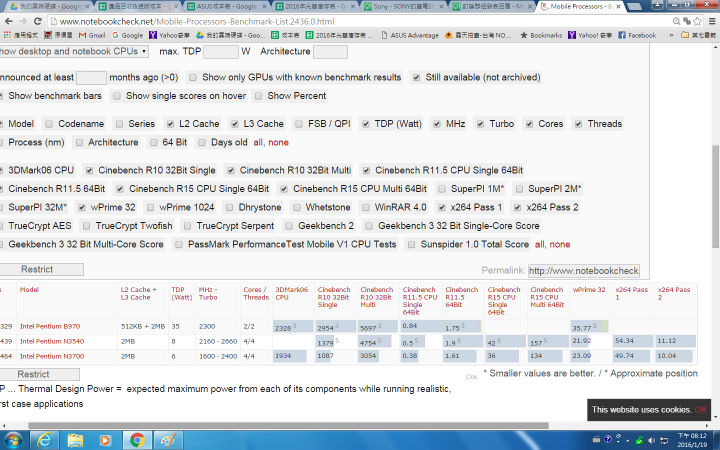Open the Intel Pentium B970 link
Image resolution: width=720 pixels, height=450 pixels.
(x=50, y=326)
